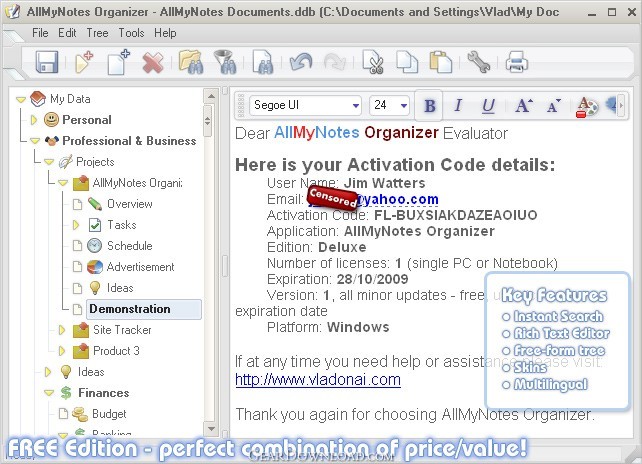
Task: Show more formatting toolbar overflow arrow
Action: pos(622,106)
